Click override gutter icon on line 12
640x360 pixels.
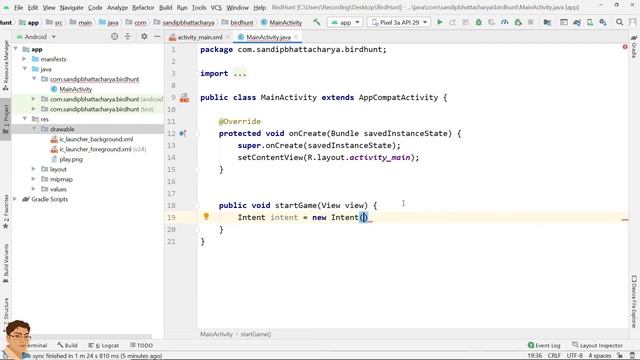pos(182,133)
